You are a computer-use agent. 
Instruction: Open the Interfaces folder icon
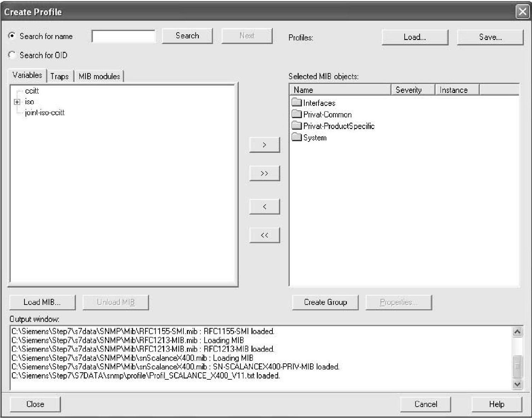click(297, 103)
